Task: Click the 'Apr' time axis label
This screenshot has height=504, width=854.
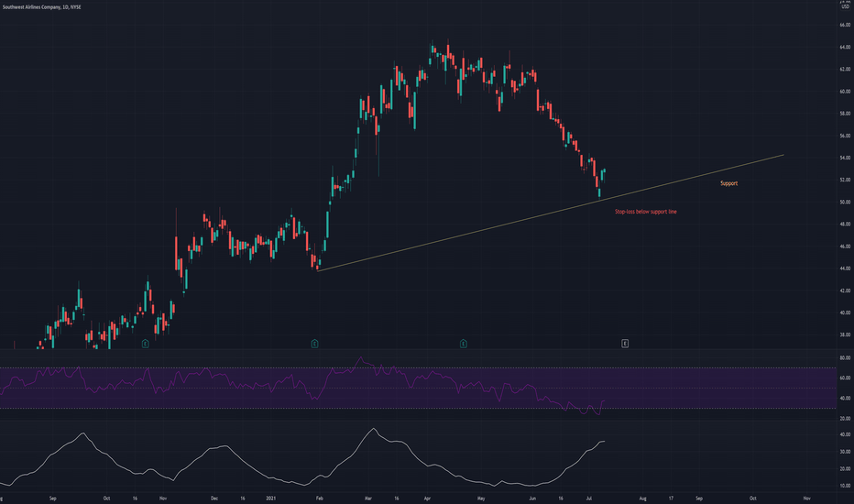Action: 427,498
